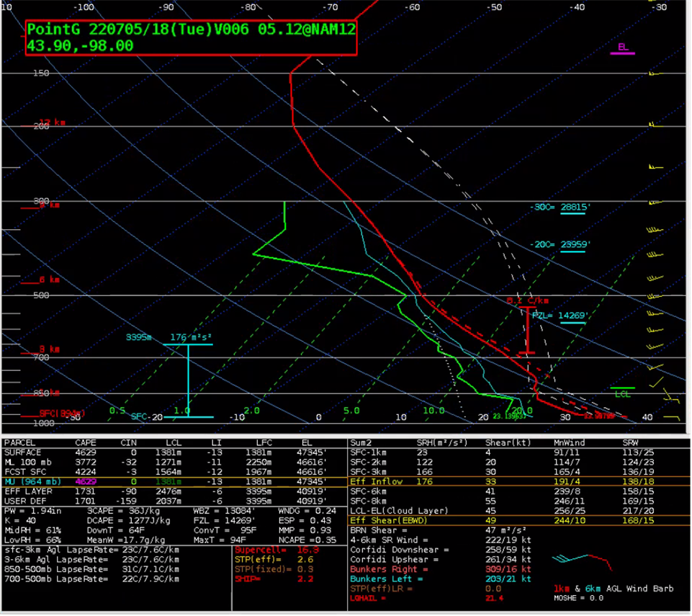
Task: Click the MeanW =17.7g/kg value
Action: (126, 540)
